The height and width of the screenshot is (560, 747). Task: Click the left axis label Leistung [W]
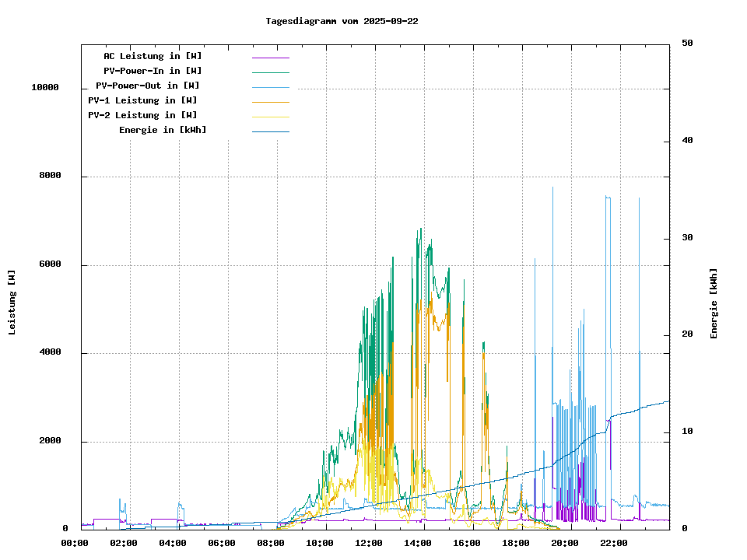point(12,303)
